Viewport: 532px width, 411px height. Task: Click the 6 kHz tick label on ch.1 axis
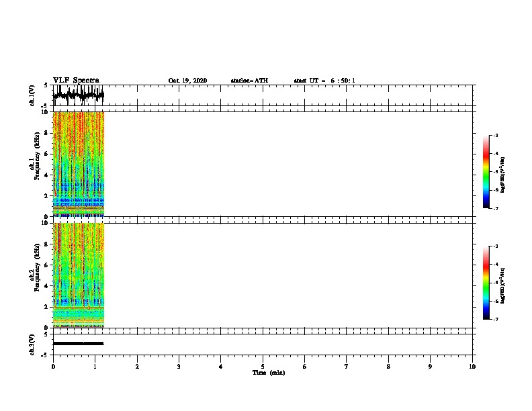(46, 154)
